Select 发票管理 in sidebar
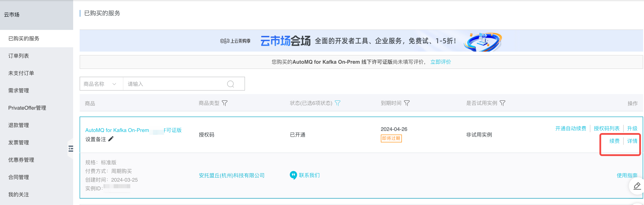This screenshot has width=644, height=205. 37,142
